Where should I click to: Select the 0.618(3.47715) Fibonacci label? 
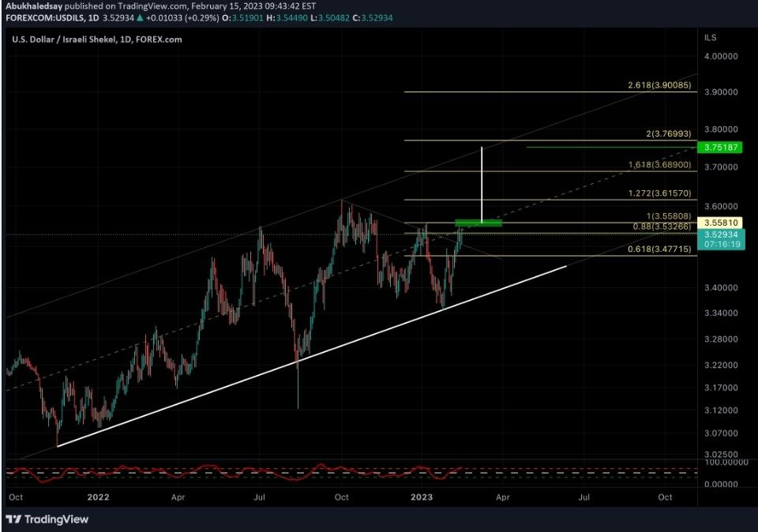660,249
